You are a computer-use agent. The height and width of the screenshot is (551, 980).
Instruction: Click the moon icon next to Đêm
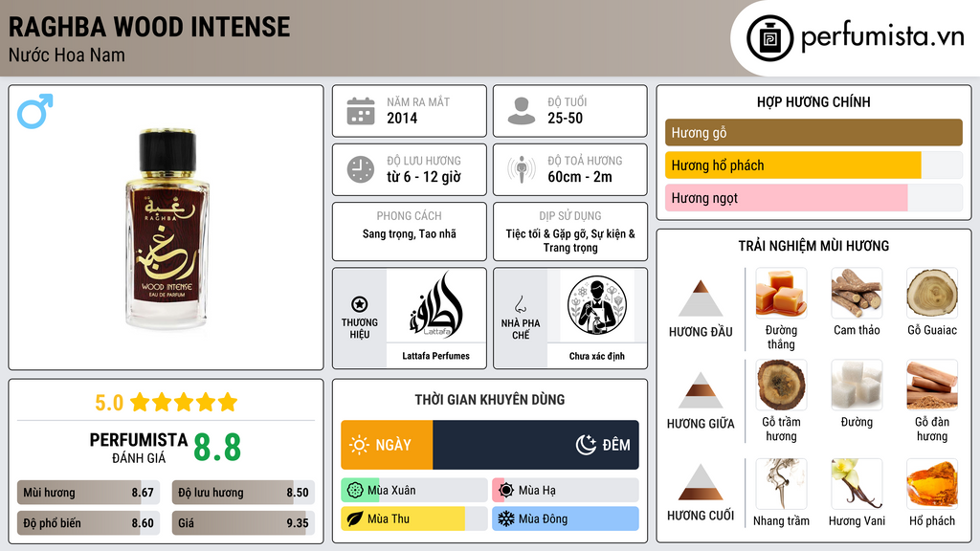(586, 445)
